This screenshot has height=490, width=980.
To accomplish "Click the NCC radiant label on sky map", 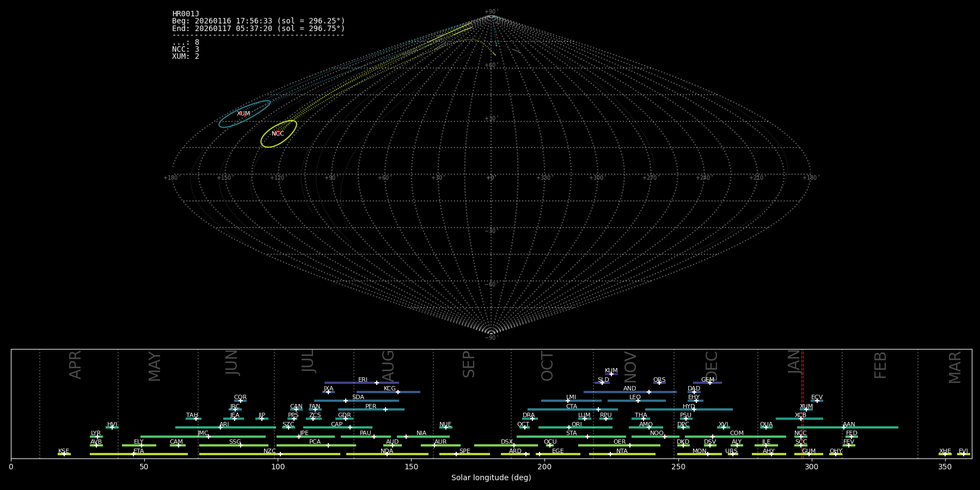I will 278,133.
